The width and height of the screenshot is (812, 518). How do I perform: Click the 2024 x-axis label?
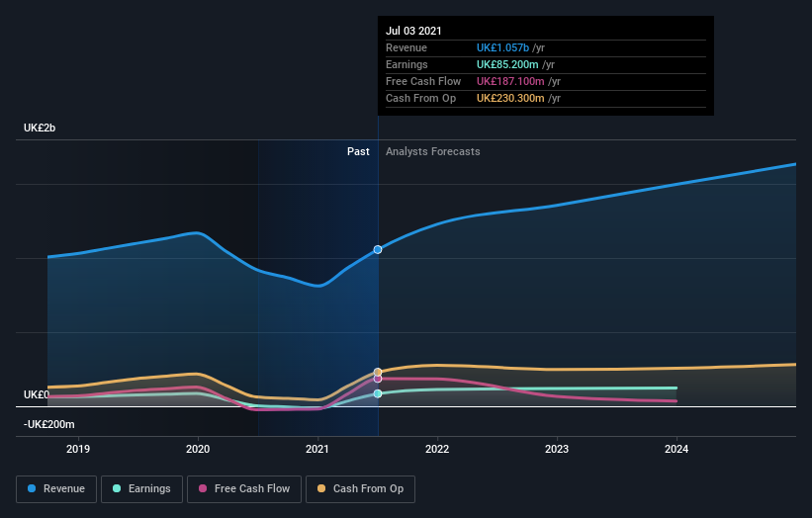(x=677, y=449)
